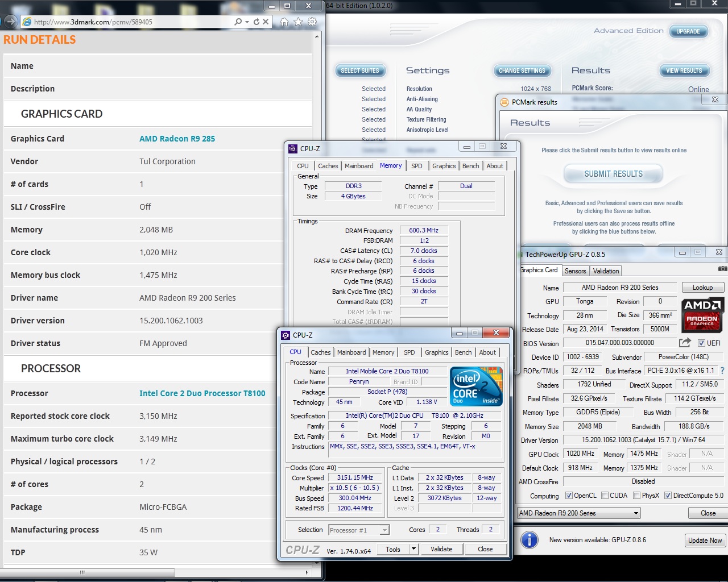Open the browser address bar search icon

[x=238, y=22]
